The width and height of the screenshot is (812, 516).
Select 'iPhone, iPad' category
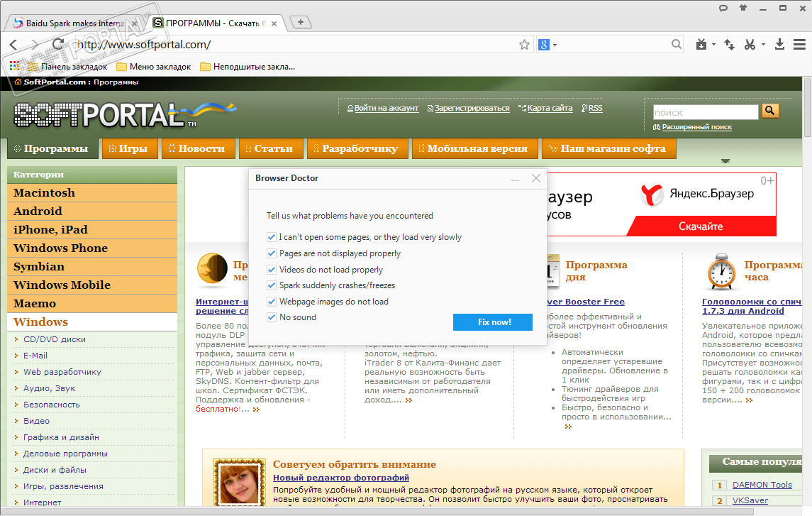pos(92,229)
